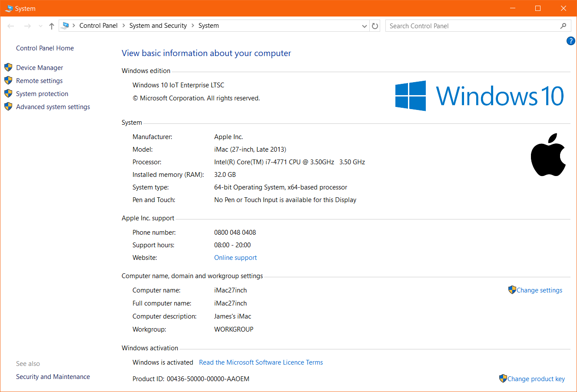The image size is (577, 392).
Task: Open the Recent locations dropdown arrow
Action: (x=40, y=26)
